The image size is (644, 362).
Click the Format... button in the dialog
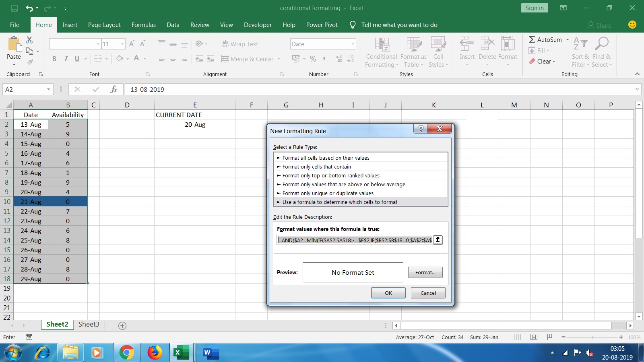(425, 272)
